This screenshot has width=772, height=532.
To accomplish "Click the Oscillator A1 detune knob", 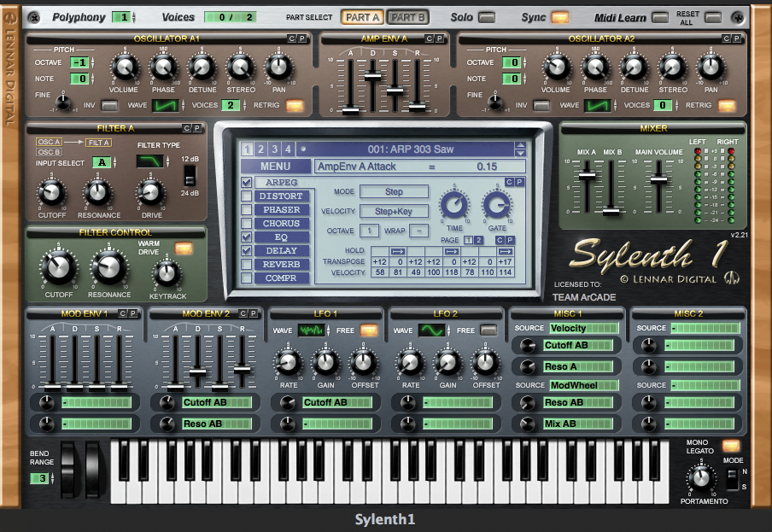I will pyautogui.click(x=202, y=67).
